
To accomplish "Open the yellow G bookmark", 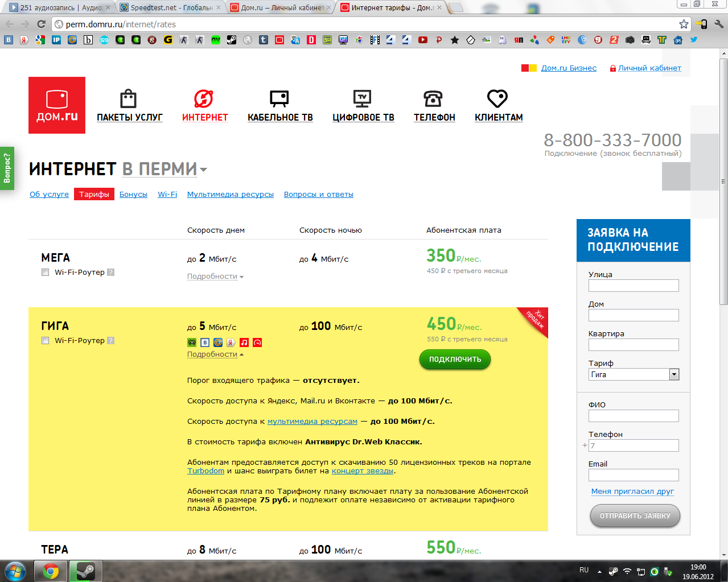I will pyautogui.click(x=167, y=40).
